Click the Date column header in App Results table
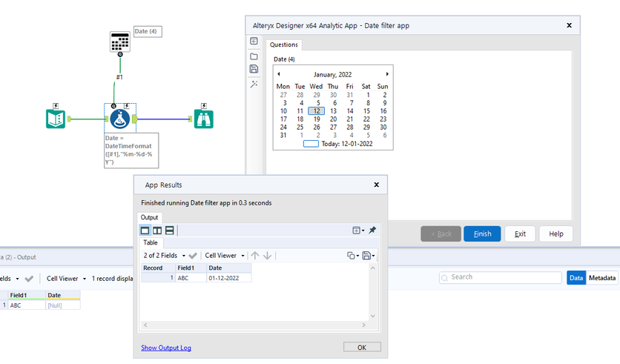620x364 pixels. tap(229, 268)
